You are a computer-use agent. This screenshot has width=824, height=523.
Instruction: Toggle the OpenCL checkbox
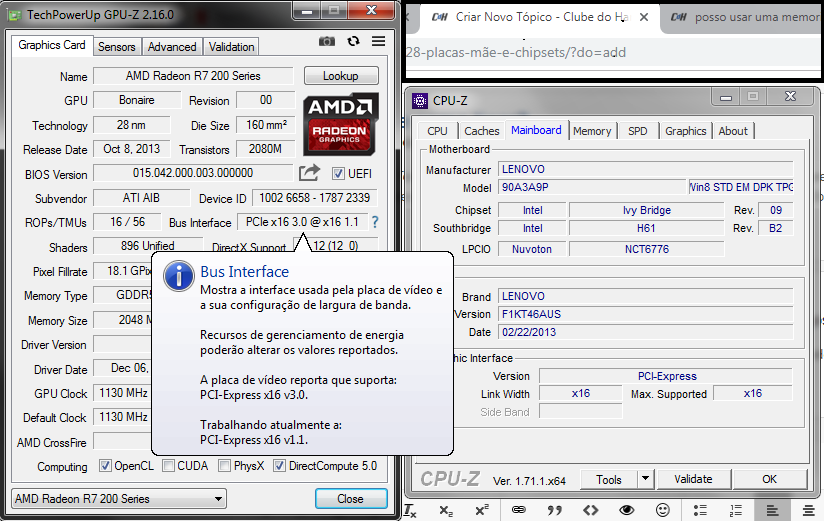click(105, 466)
